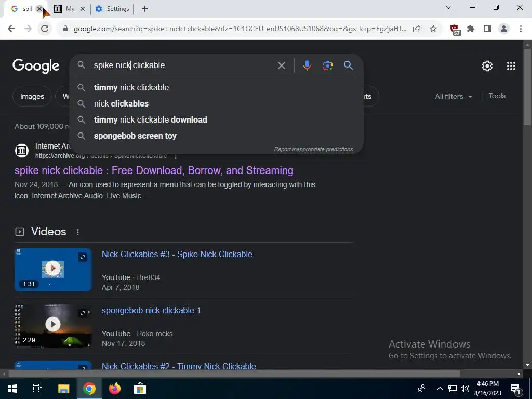Choose suggestion 'timmy nick clickable'
Viewport: 532px width, 399px height.
click(217, 87)
